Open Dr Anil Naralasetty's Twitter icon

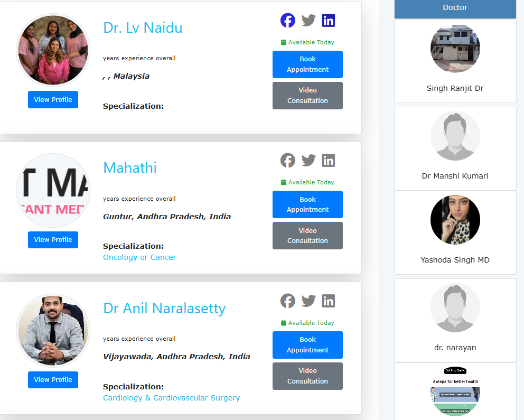[308, 301]
